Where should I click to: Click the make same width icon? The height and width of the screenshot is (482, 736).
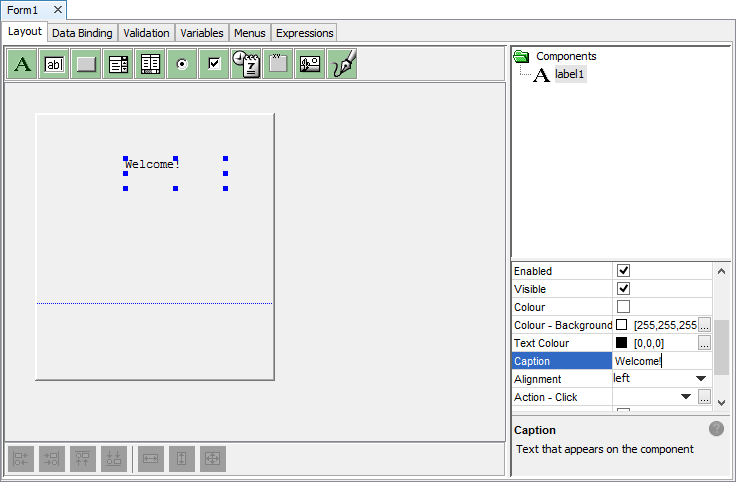tap(151, 458)
